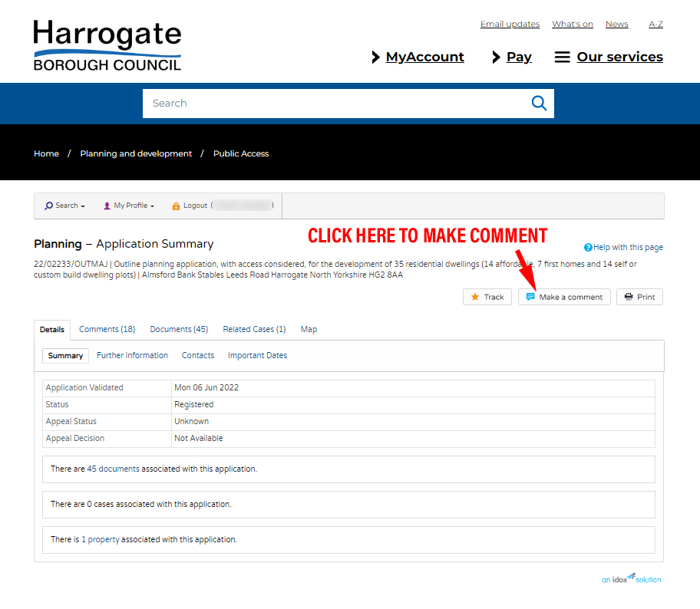Select the Related Cases (1) tab

tap(254, 329)
